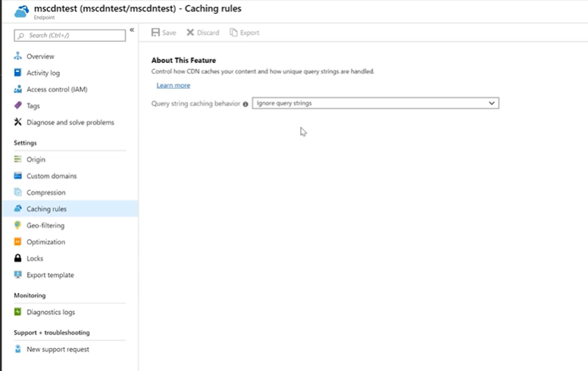Open the Activity log page

pos(43,73)
